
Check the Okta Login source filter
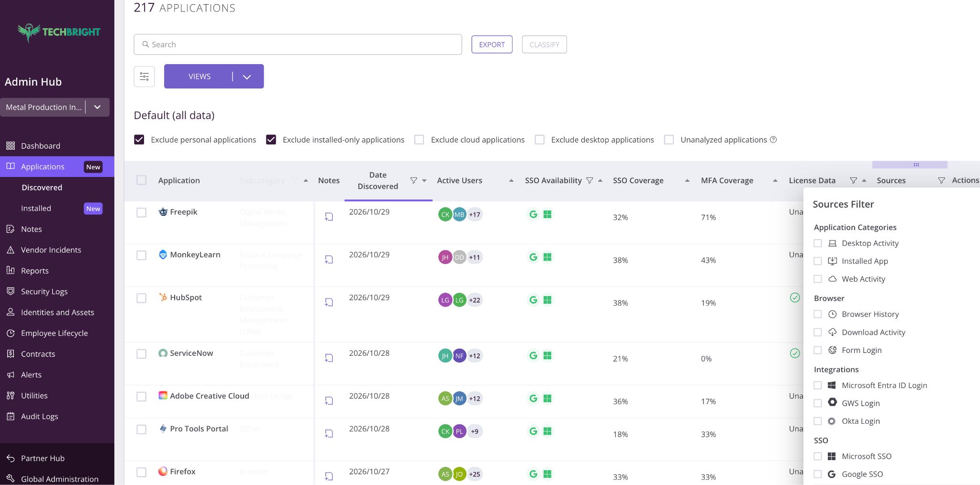[818, 421]
